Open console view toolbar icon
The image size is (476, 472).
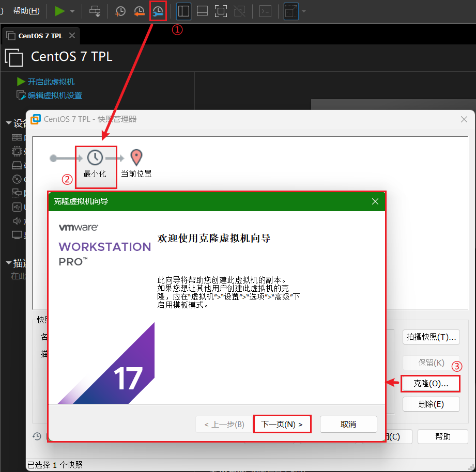pos(265,11)
